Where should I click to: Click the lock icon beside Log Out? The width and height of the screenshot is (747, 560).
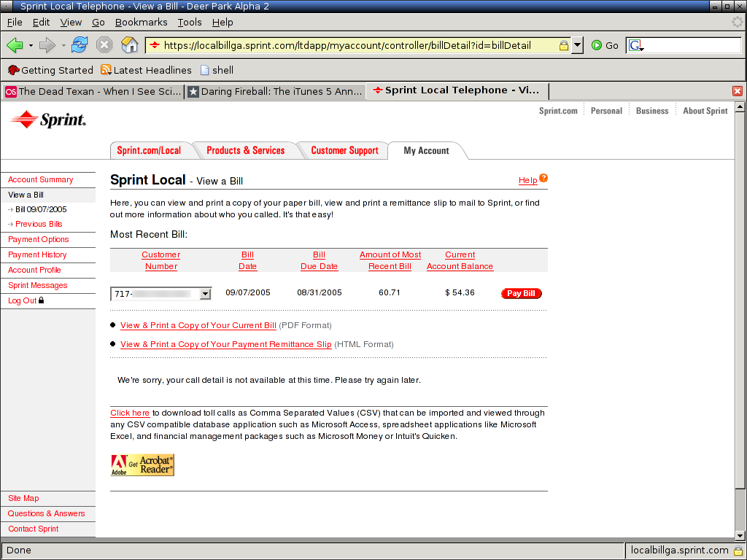[42, 300]
